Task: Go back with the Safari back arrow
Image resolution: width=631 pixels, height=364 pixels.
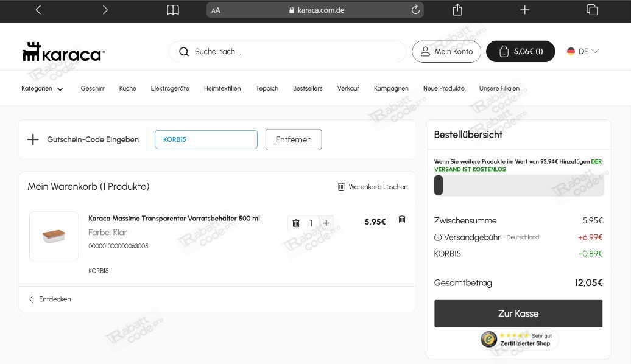Action: tap(38, 10)
